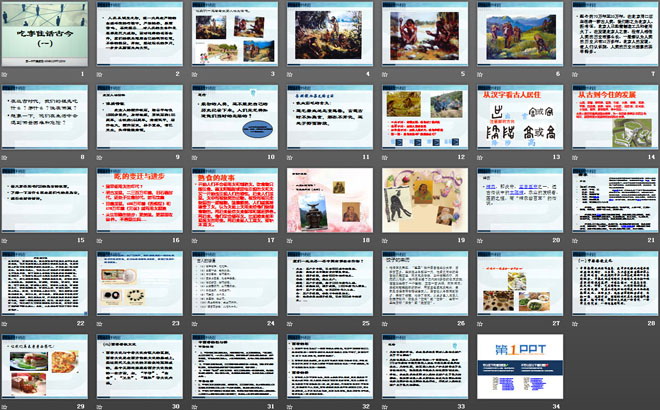
Task: Select slide 25 thumbnail
Action: [x=330, y=283]
